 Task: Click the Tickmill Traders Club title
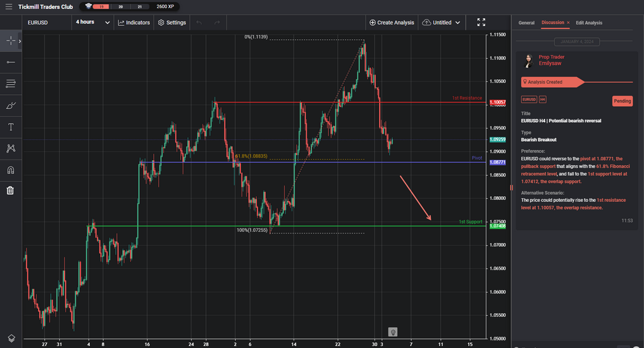pos(46,6)
